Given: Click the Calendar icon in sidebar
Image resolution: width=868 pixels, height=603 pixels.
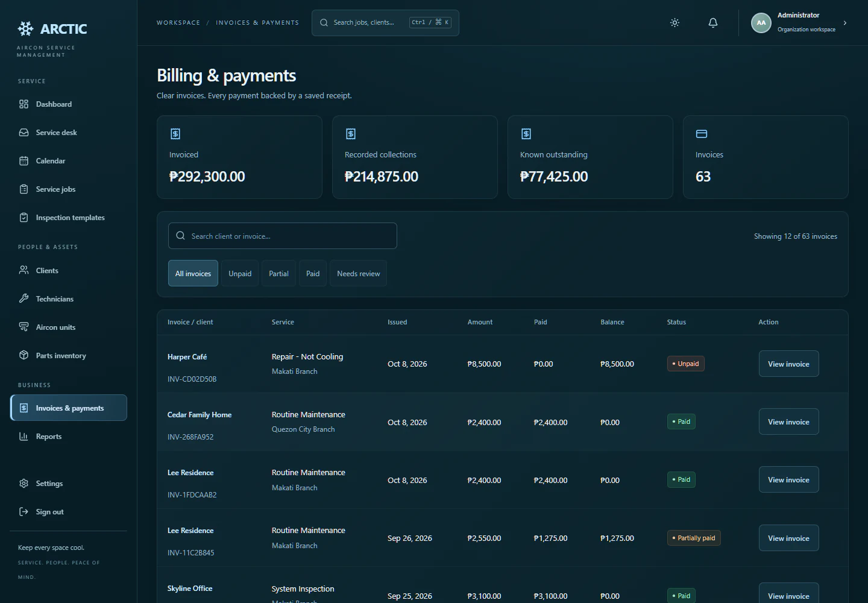Looking at the screenshot, I should 24,160.
